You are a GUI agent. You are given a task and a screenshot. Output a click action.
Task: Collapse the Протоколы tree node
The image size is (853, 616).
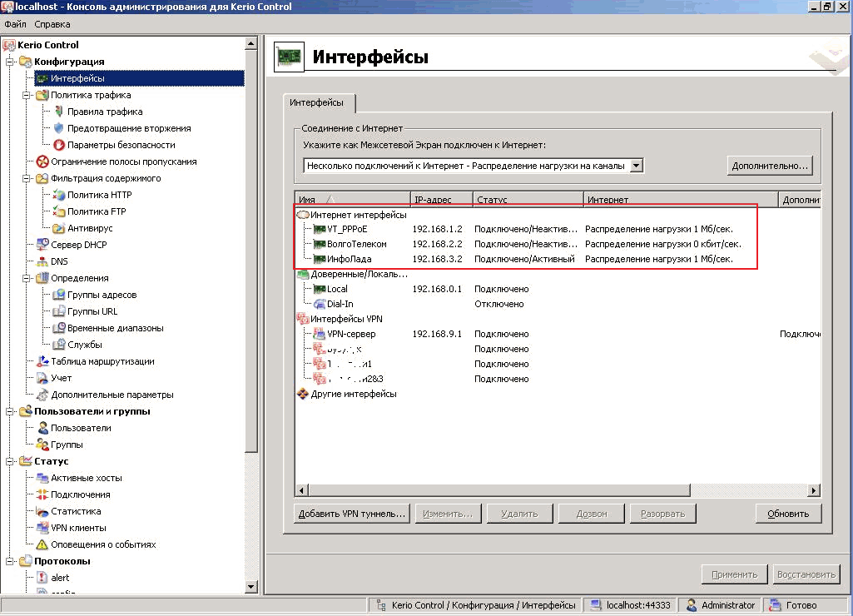coord(10,561)
